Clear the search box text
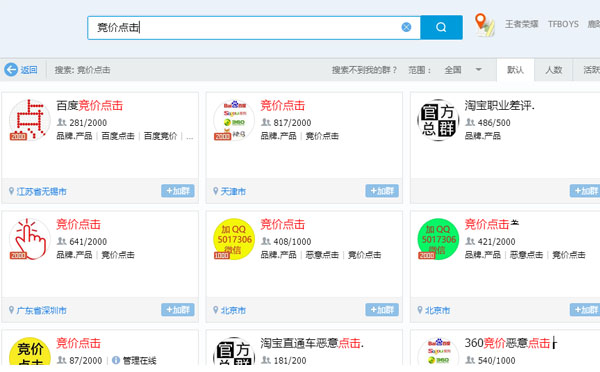Viewport: 600px width, 372px height. (x=406, y=27)
